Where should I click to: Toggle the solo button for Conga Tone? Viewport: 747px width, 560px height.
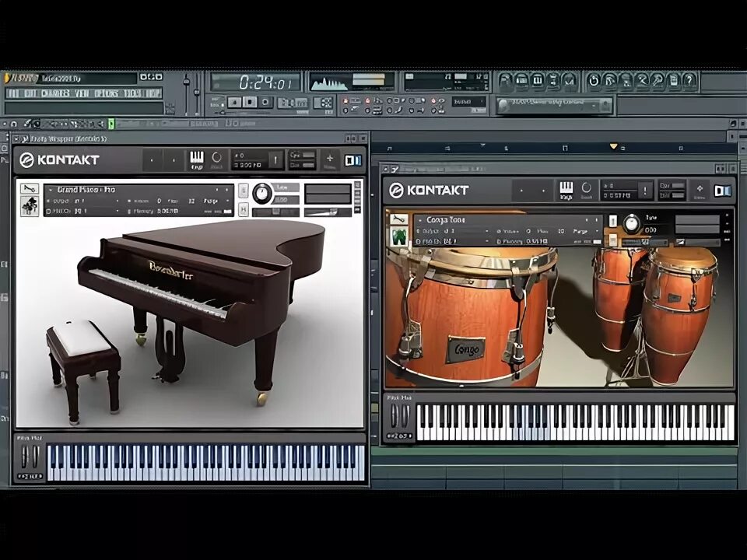click(x=612, y=221)
